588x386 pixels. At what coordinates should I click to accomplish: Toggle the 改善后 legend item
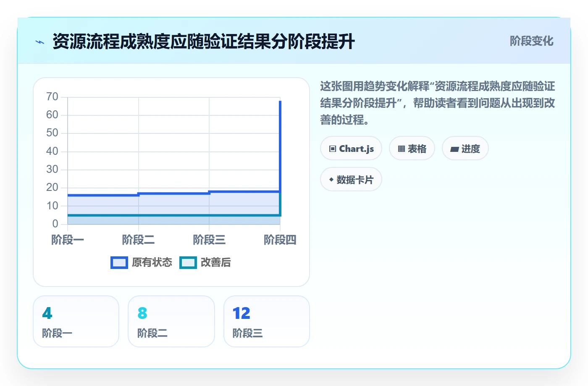(205, 263)
